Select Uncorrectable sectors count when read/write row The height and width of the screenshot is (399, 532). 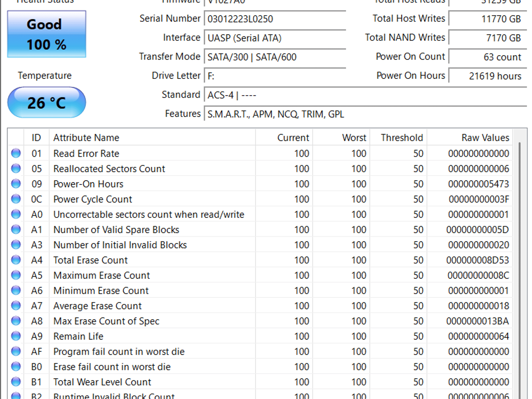click(260, 214)
